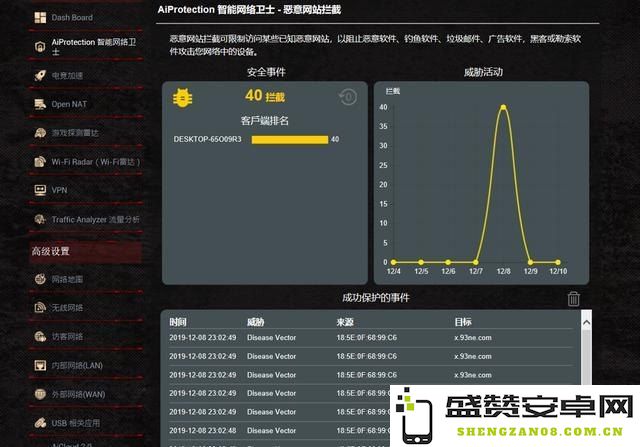Open the Dash Board menu item
Image resolution: width=640 pixels, height=447 pixels.
(72, 18)
